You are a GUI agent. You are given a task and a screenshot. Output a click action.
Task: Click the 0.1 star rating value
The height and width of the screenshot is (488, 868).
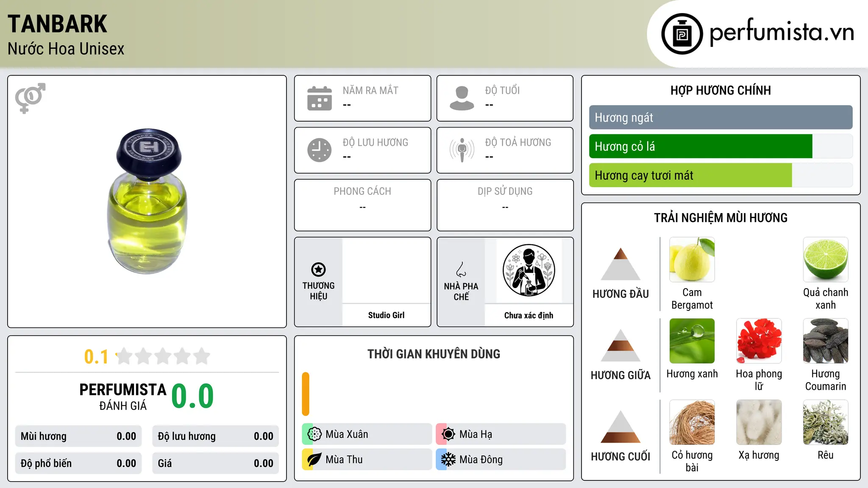point(96,357)
